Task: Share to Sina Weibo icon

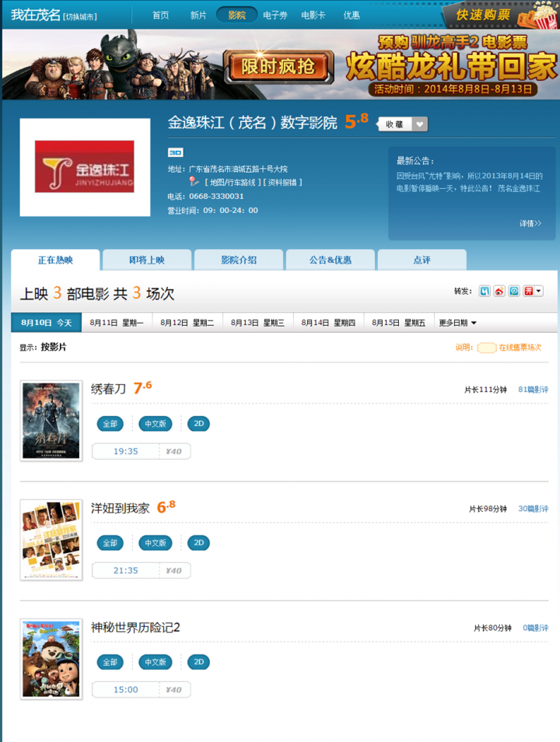Action: 499,291
